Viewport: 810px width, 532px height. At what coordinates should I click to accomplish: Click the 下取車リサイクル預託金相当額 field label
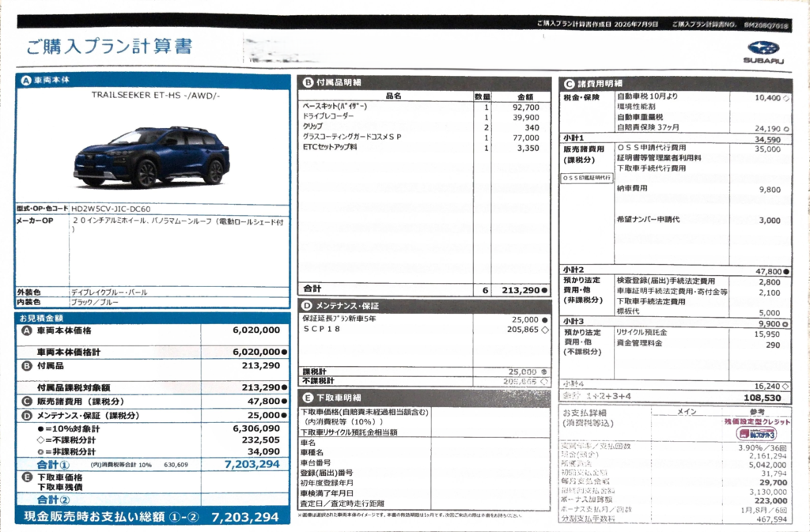click(349, 432)
